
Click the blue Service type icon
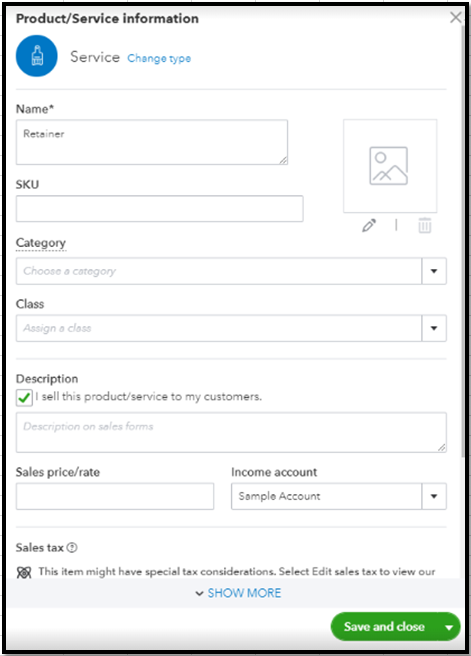(x=37, y=56)
